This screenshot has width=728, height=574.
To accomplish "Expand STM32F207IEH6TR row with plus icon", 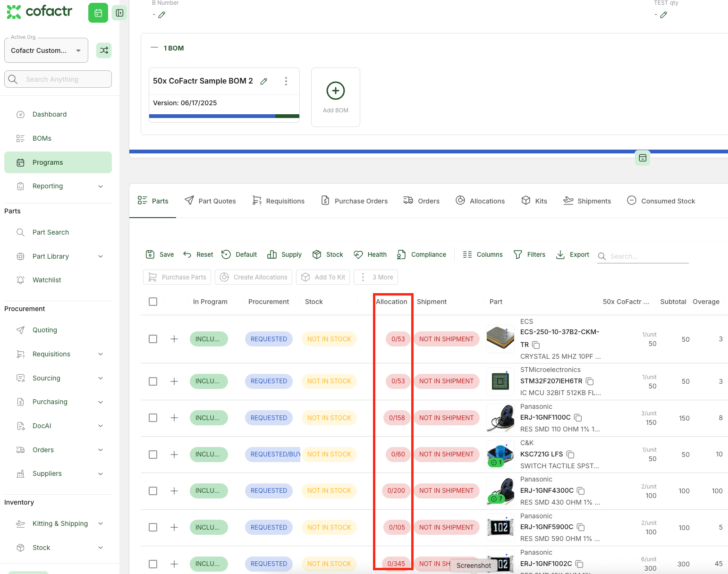I will (174, 381).
